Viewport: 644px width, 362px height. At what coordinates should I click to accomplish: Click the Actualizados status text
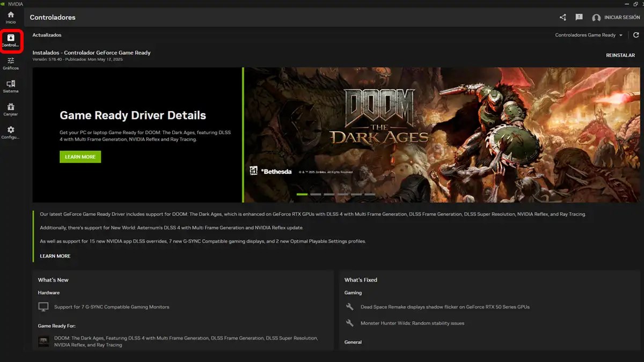tap(47, 35)
